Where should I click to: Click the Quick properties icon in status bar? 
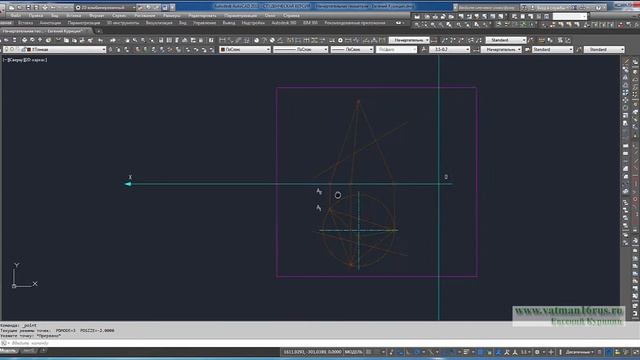[599, 352]
